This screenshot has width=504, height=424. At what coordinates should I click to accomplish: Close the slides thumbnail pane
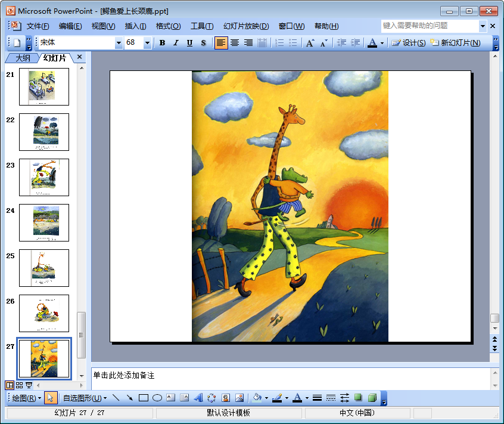coord(79,57)
